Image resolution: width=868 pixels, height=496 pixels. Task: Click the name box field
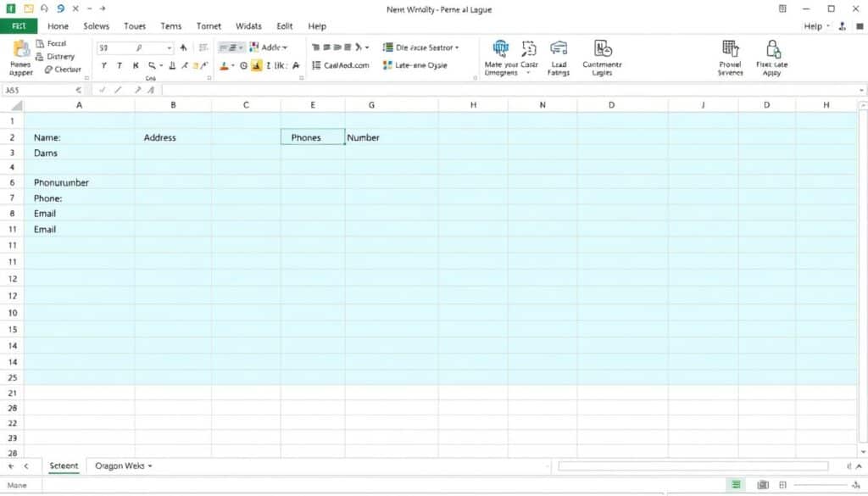[44, 90]
